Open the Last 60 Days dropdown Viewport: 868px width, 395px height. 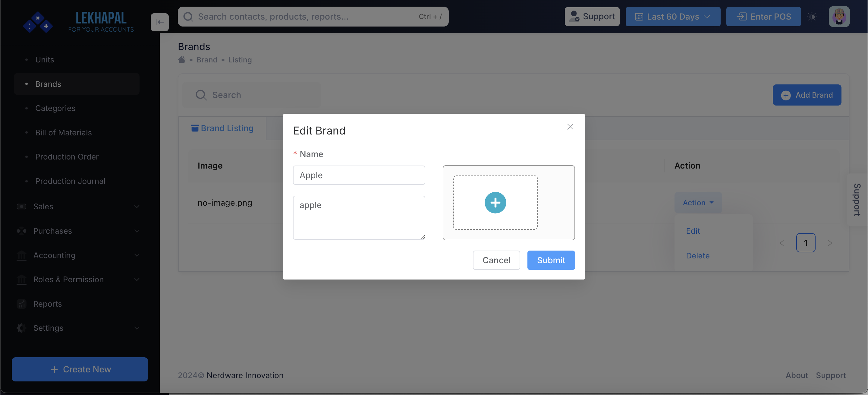673,17
